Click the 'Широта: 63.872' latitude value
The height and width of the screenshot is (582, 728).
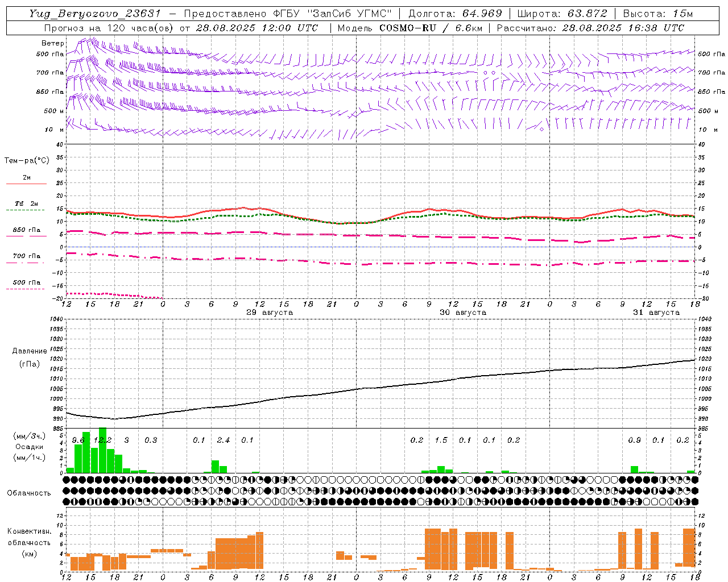pyautogui.click(x=562, y=14)
